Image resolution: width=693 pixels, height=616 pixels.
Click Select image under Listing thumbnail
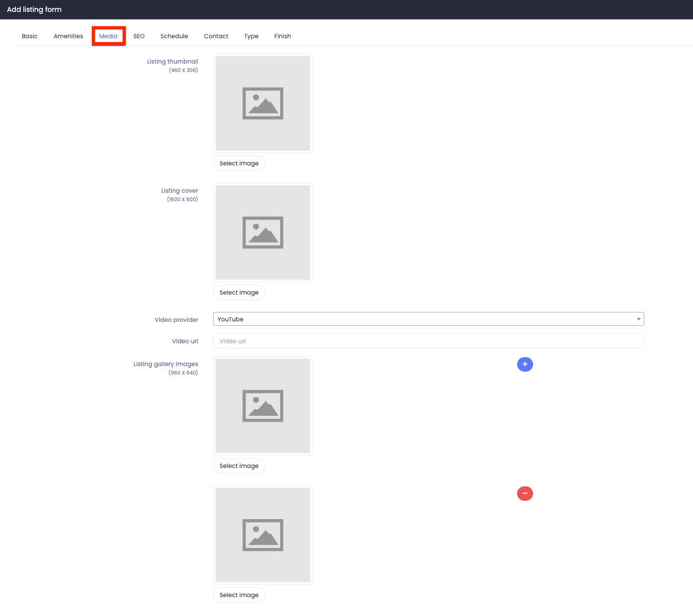pyautogui.click(x=239, y=163)
